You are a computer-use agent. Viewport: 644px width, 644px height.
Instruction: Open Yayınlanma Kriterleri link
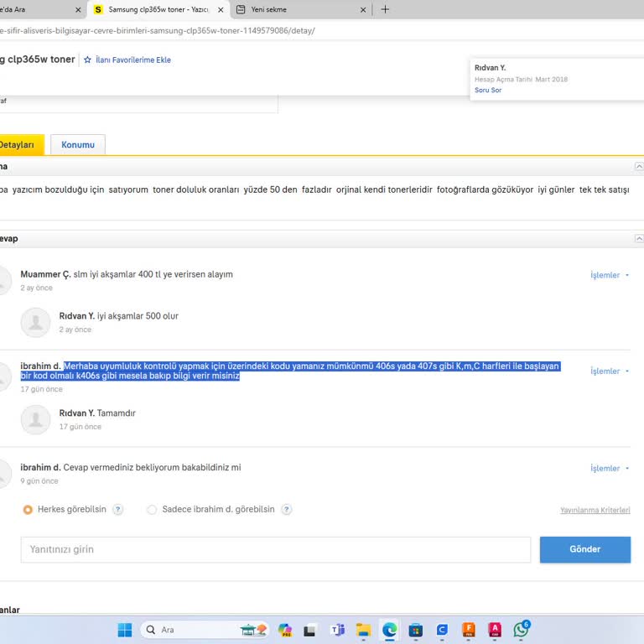[595, 510]
